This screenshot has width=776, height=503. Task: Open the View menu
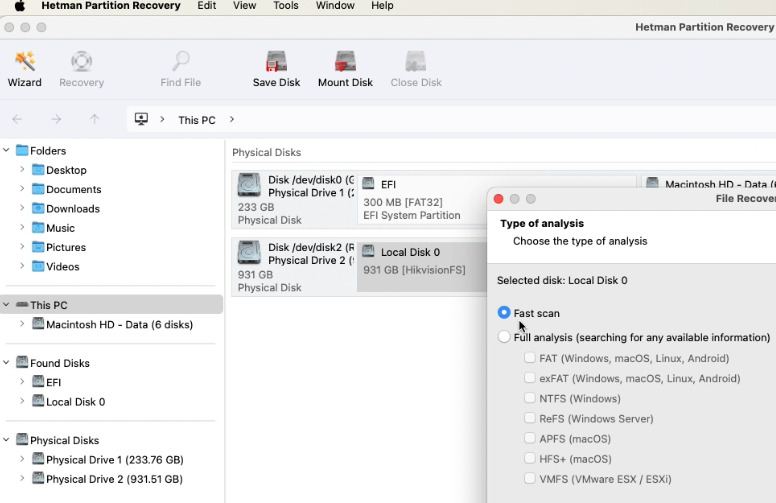point(244,6)
